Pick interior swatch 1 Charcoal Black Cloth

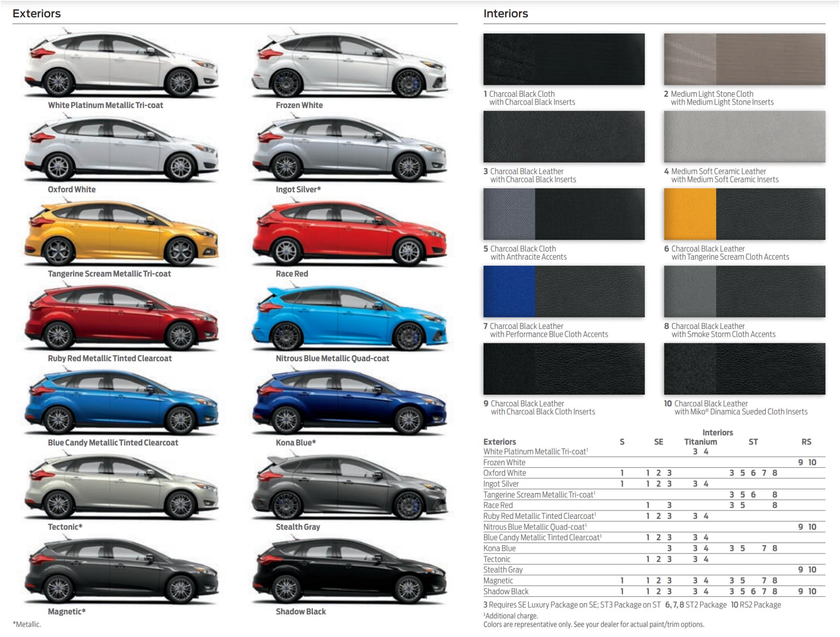click(x=564, y=59)
